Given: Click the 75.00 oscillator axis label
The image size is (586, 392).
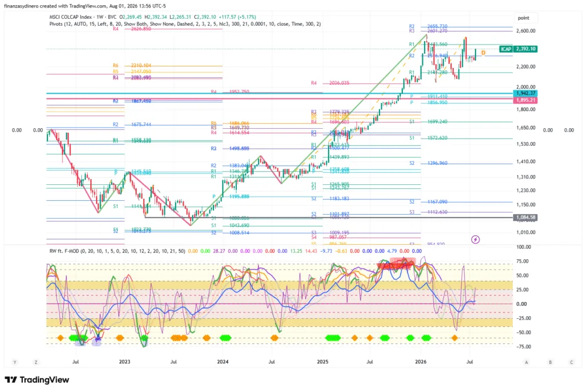Looking at the screenshot, I should pyautogui.click(x=522, y=261).
